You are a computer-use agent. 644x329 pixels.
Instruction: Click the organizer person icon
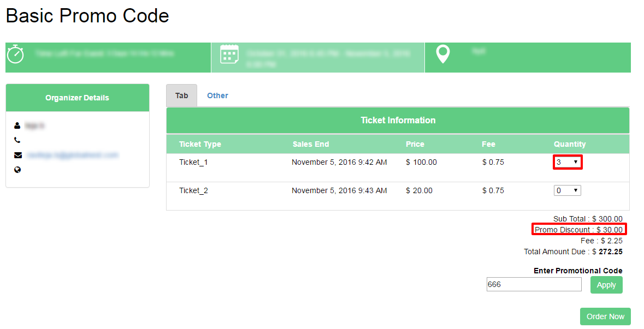[x=17, y=125]
